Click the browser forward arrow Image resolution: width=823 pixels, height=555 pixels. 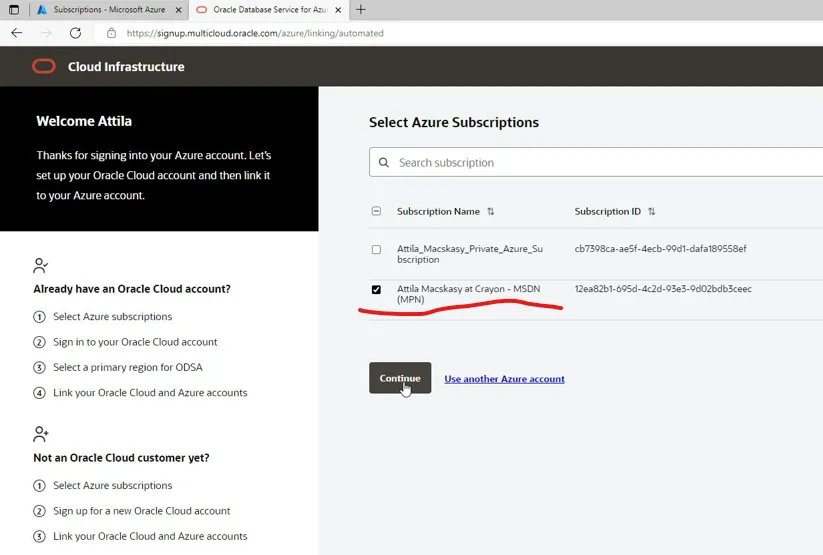point(46,33)
